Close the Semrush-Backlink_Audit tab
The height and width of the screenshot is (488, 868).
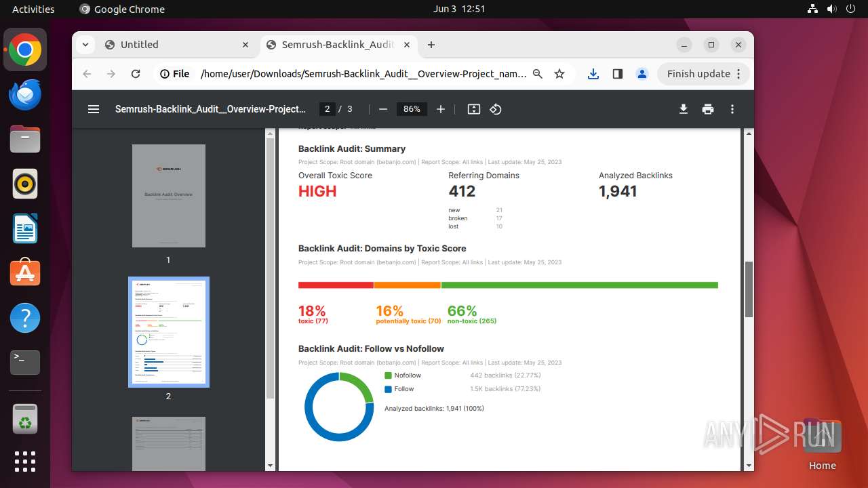click(407, 45)
